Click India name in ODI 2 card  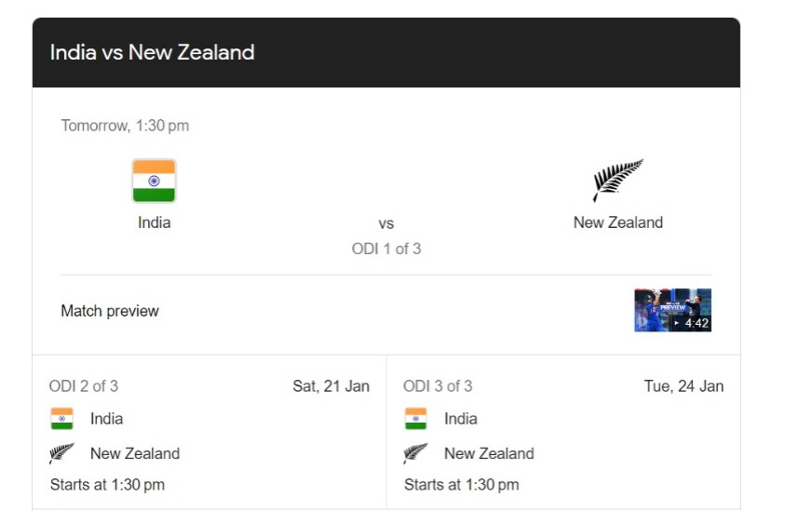click(107, 418)
